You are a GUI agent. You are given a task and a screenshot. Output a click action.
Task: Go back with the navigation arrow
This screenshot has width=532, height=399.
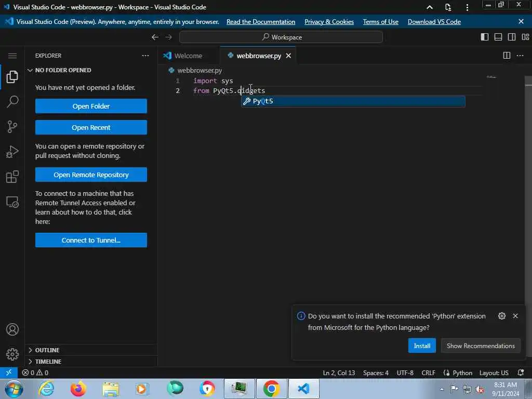155,37
